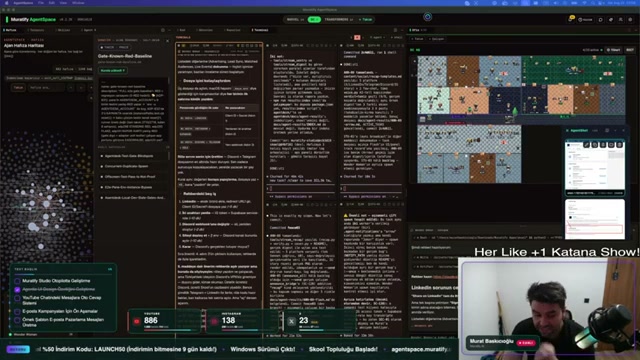The height and width of the screenshot is (360, 640).
Task: Click the green button under Gate-Known-Red-Baseline
Action: tap(113, 70)
